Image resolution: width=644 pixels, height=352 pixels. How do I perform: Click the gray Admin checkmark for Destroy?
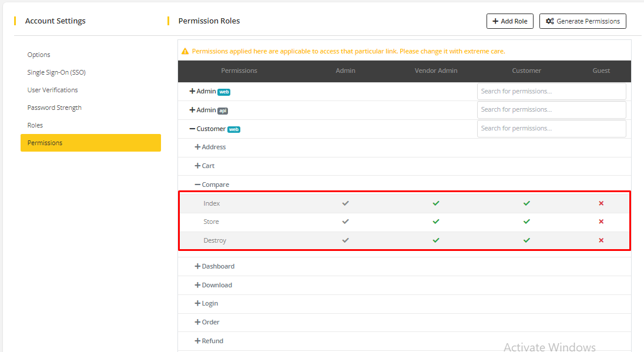346,240
